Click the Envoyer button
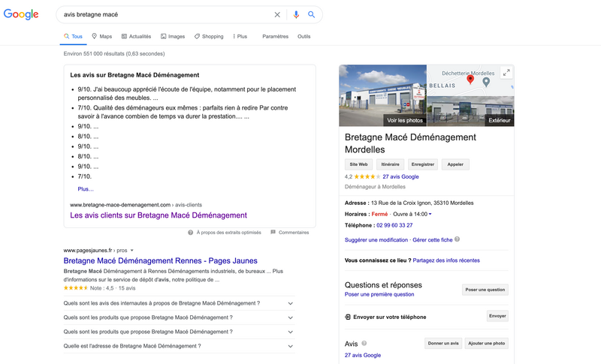Viewport: 601px width, 364px height. click(x=497, y=316)
